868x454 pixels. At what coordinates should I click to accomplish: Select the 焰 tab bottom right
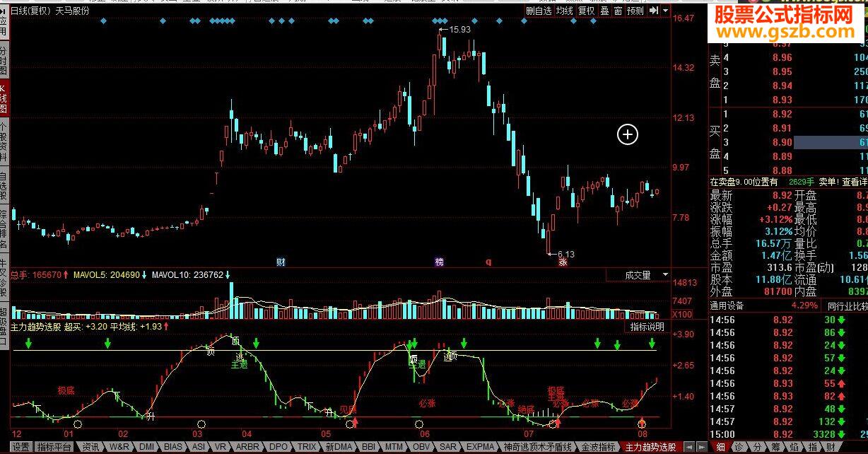pyautogui.click(x=794, y=448)
